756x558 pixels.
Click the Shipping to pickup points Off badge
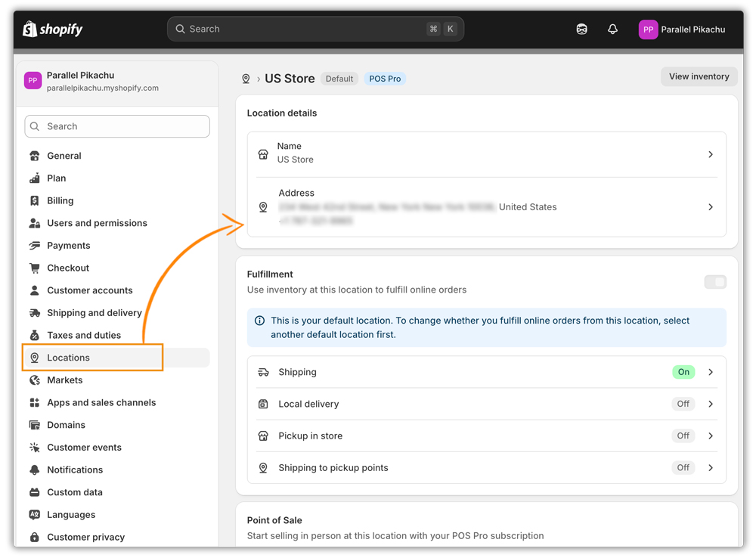(683, 467)
